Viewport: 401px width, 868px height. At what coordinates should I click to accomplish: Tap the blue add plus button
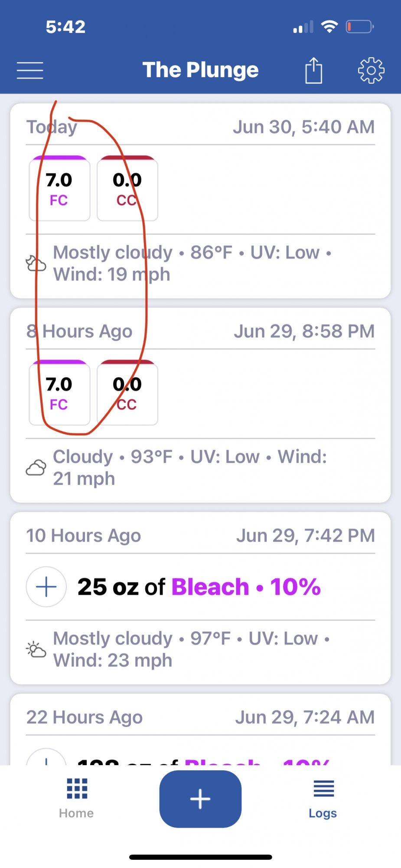(200, 799)
